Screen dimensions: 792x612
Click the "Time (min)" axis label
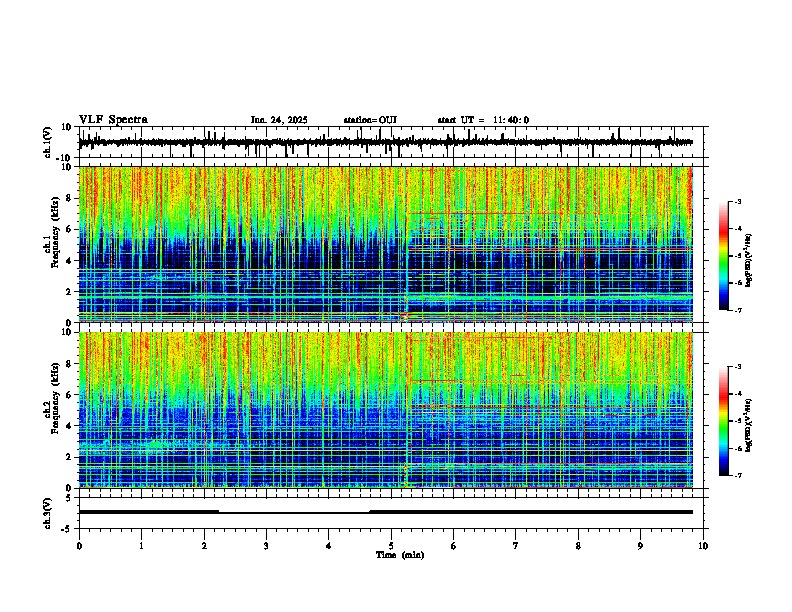pos(400,555)
